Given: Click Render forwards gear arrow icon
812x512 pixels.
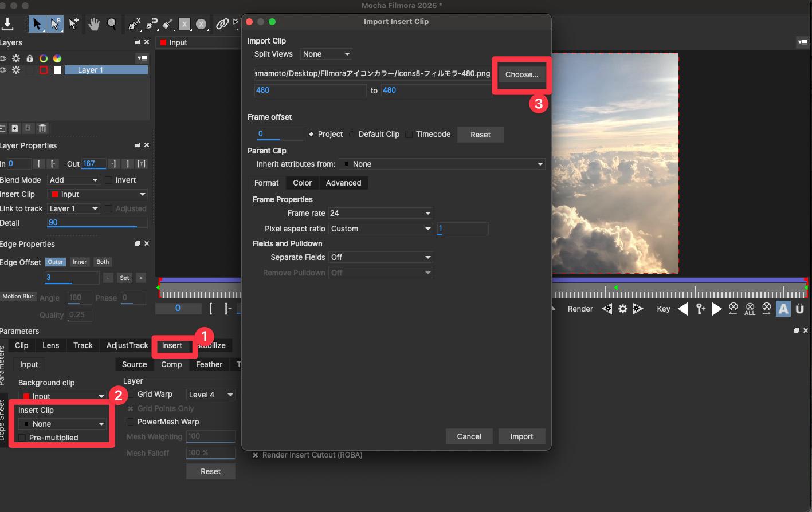Looking at the screenshot, I should click(638, 309).
